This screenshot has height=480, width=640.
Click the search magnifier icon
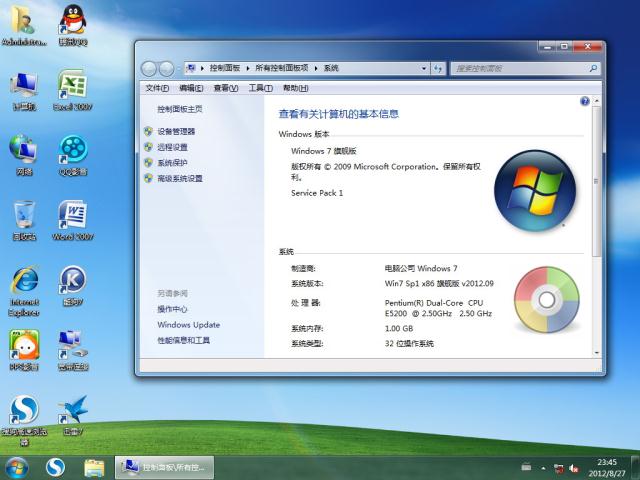click(593, 68)
